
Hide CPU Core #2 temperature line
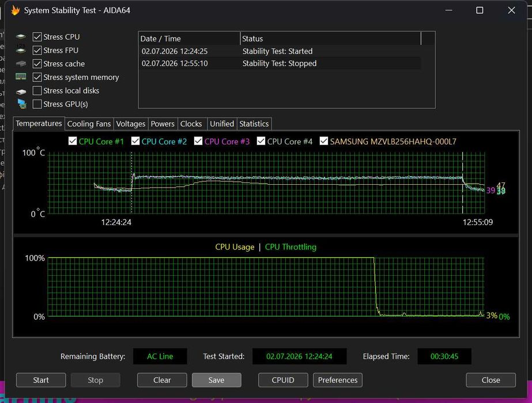[135, 141]
